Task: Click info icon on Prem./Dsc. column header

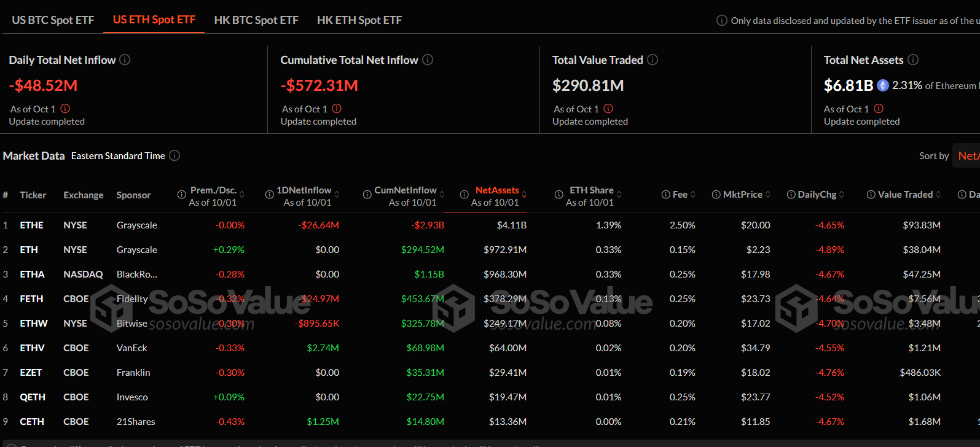Action: pyautogui.click(x=182, y=195)
